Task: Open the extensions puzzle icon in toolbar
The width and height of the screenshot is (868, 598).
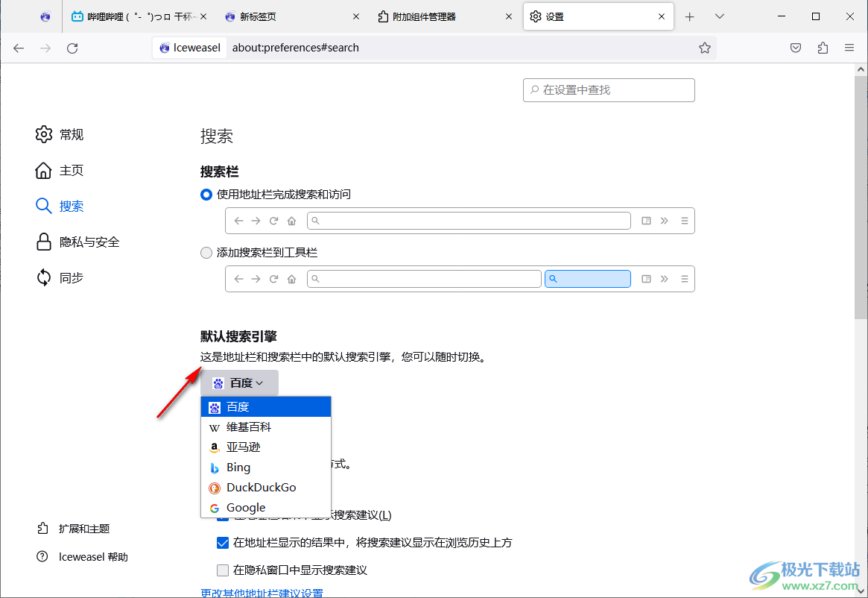Action: pyautogui.click(x=823, y=48)
